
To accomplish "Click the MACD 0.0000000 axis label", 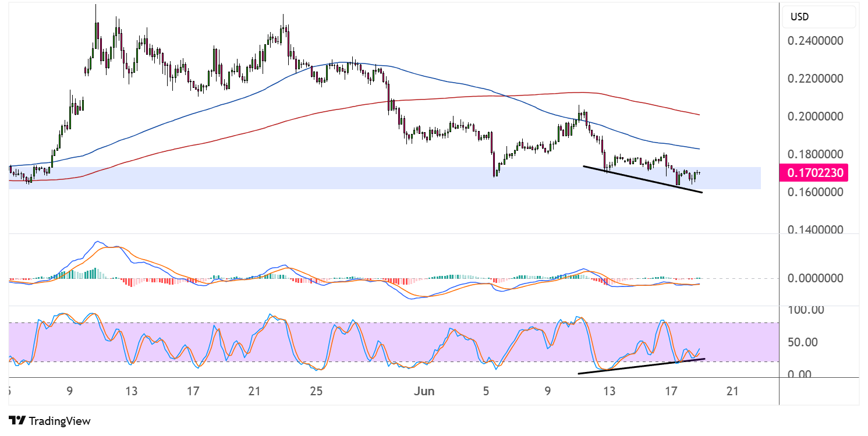I will click(815, 278).
